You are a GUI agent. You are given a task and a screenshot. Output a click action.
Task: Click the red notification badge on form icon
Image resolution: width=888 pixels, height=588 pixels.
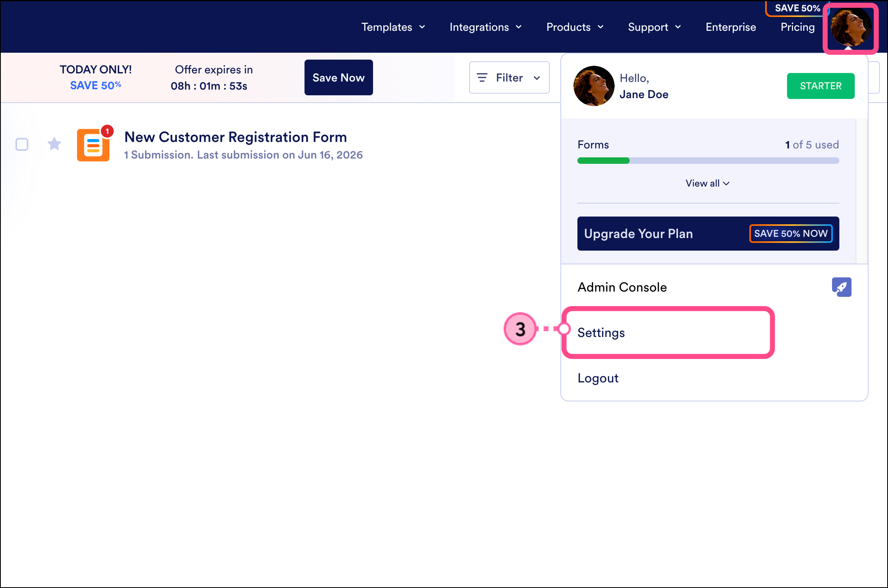coord(107,131)
